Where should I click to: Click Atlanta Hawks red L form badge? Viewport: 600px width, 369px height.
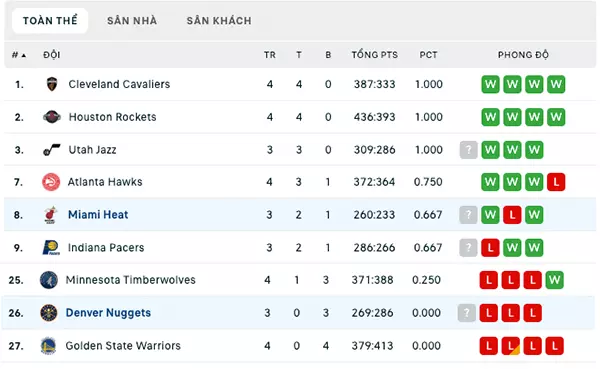(556, 182)
